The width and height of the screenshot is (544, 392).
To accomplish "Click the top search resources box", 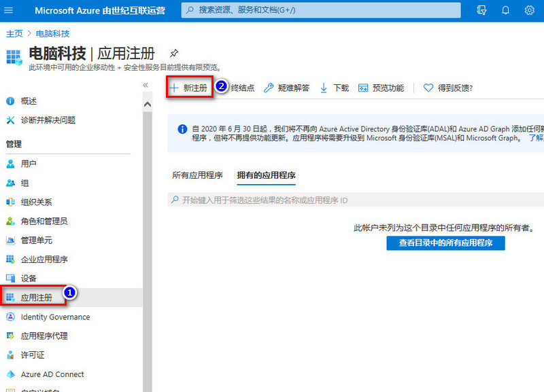I will point(321,10).
